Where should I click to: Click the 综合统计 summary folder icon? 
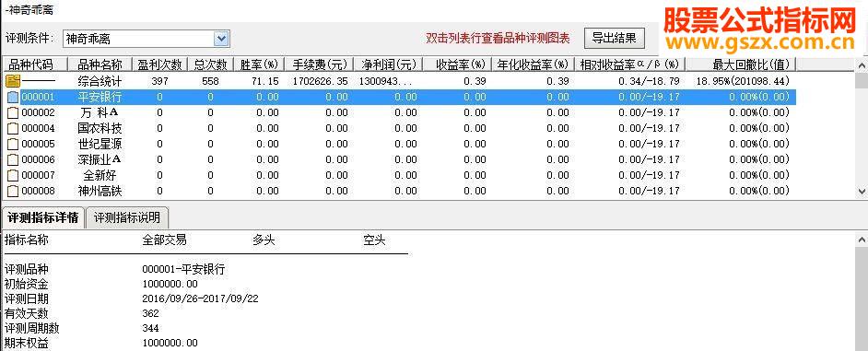pos(13,81)
